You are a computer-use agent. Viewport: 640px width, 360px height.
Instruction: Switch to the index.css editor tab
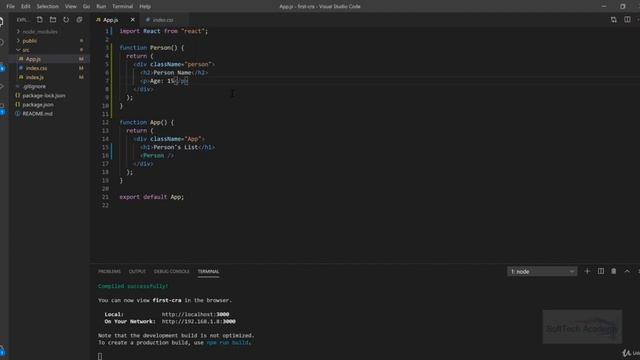tap(163, 20)
